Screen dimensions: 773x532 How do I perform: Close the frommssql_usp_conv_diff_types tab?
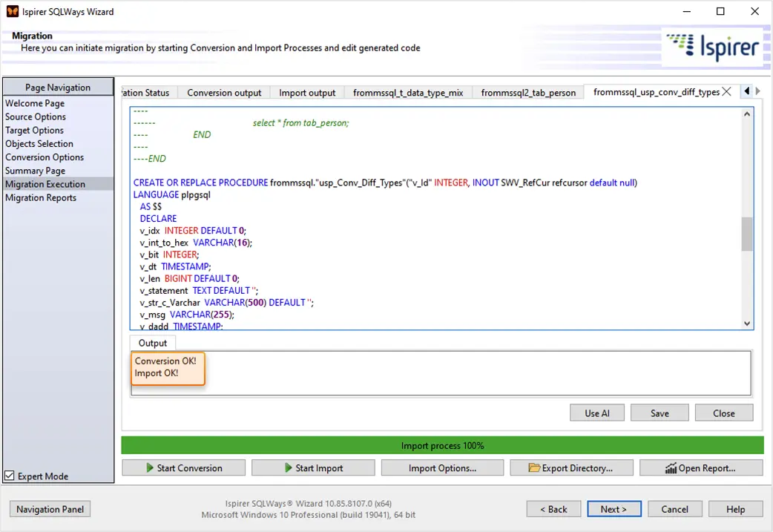tap(727, 92)
